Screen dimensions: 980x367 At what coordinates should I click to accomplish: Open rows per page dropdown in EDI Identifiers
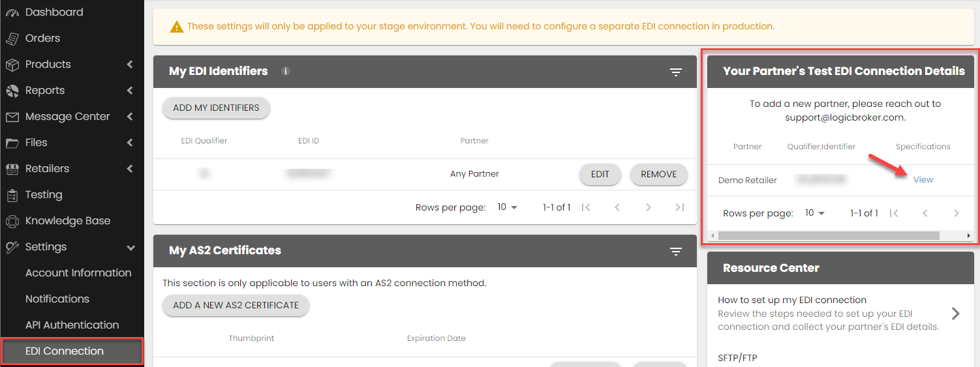click(x=507, y=207)
